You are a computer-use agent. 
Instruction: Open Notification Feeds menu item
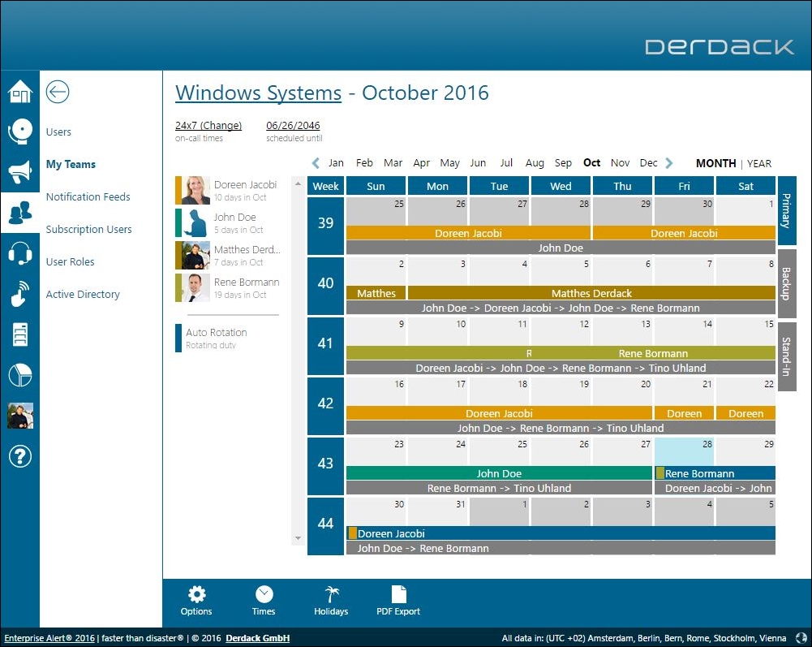coord(88,197)
